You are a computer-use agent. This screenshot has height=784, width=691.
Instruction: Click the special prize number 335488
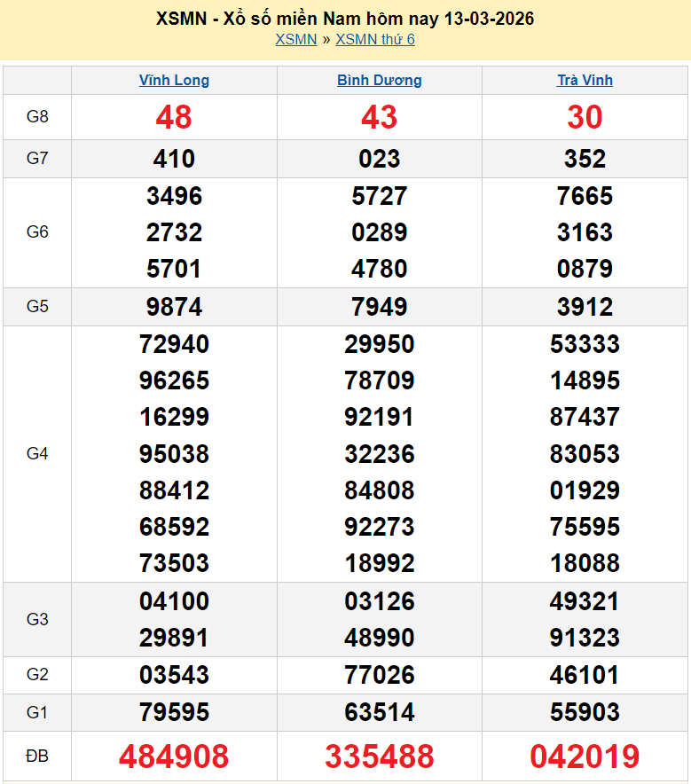pos(379,757)
